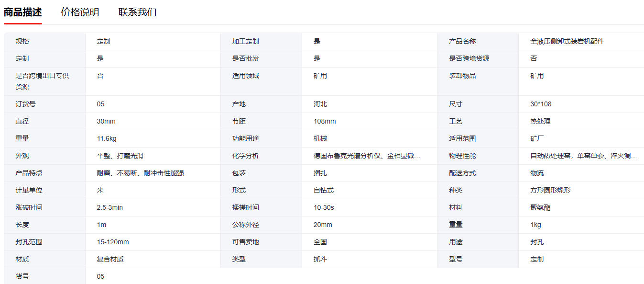Click the 尺寸 value 30*108
Screen dimensions: 644x284
point(541,104)
